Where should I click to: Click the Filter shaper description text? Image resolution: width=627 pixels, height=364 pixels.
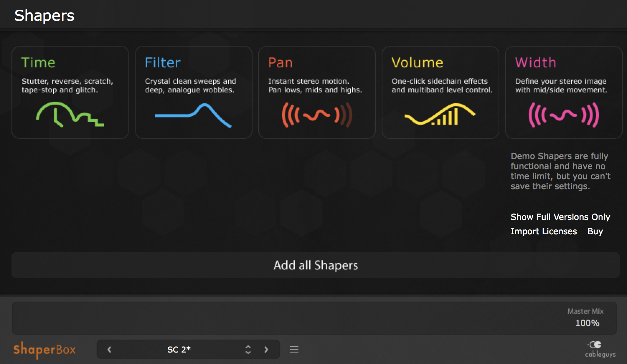coord(190,86)
